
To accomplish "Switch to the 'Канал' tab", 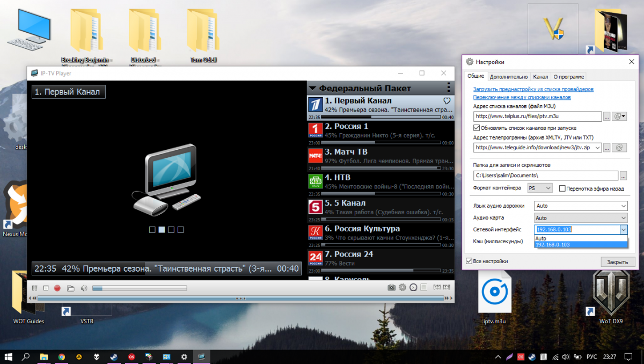I will pos(540,77).
